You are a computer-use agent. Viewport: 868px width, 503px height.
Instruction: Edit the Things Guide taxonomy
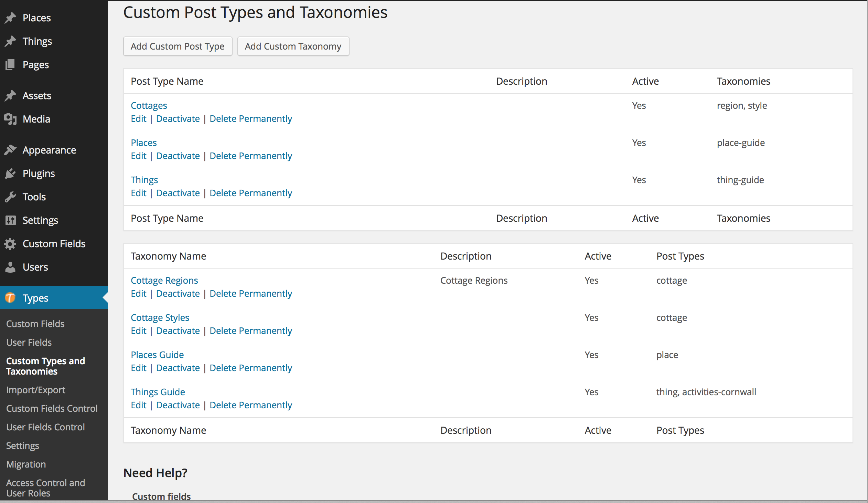coord(139,406)
